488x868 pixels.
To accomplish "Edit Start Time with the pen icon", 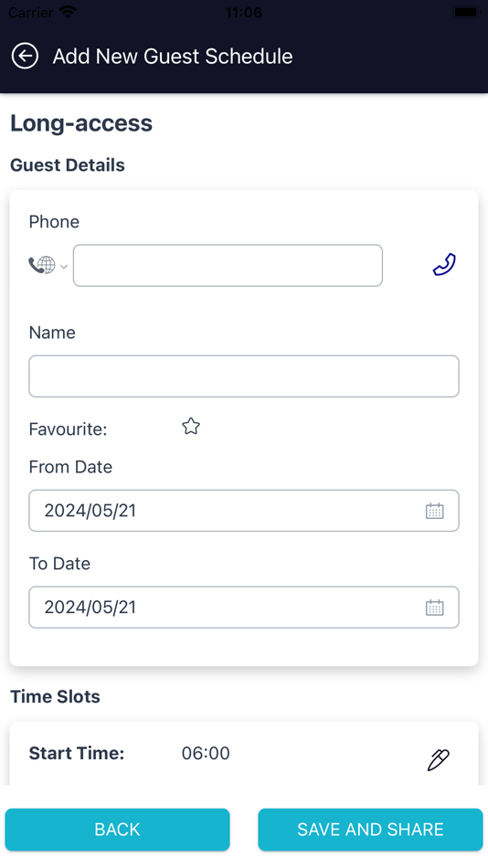I will coord(438,759).
